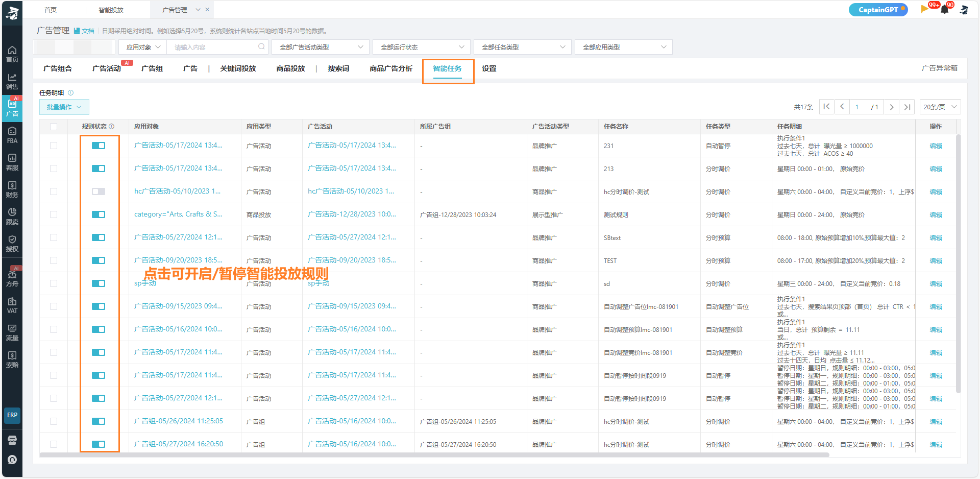Check the row checkbox for task 231
The image size is (980, 479).
click(54, 146)
